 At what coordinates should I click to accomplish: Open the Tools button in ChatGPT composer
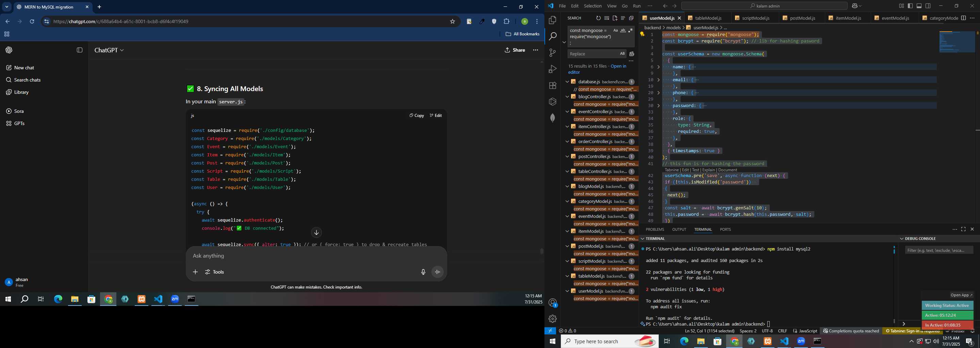215,272
